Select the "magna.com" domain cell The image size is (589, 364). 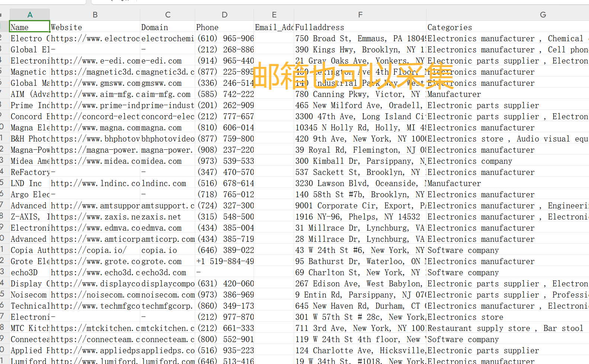[x=168, y=127]
